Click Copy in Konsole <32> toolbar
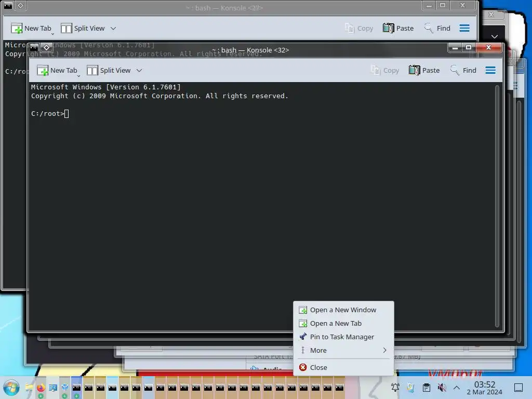The width and height of the screenshot is (532, 399). (x=385, y=70)
